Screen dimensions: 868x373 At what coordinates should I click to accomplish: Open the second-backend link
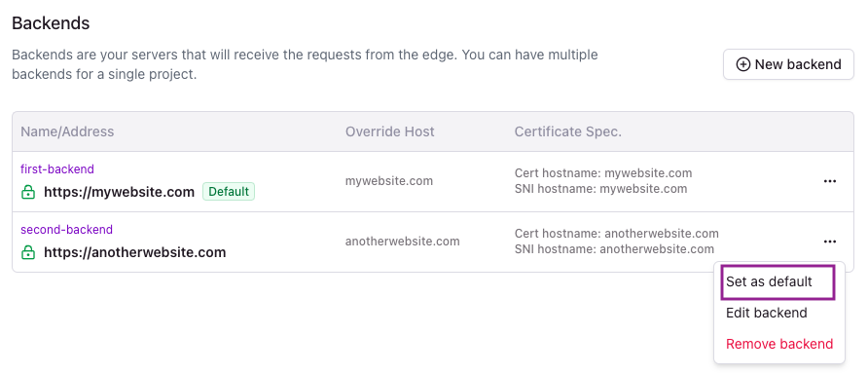click(66, 230)
